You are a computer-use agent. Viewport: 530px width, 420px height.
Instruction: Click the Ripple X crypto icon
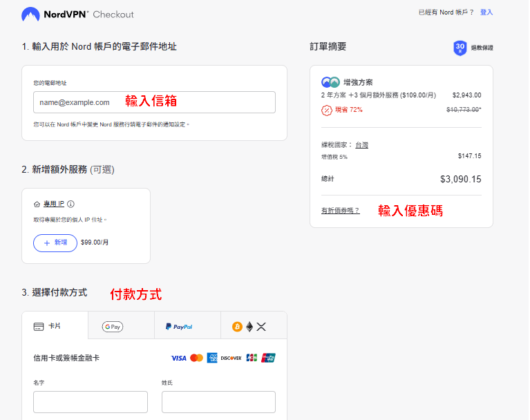(x=261, y=327)
